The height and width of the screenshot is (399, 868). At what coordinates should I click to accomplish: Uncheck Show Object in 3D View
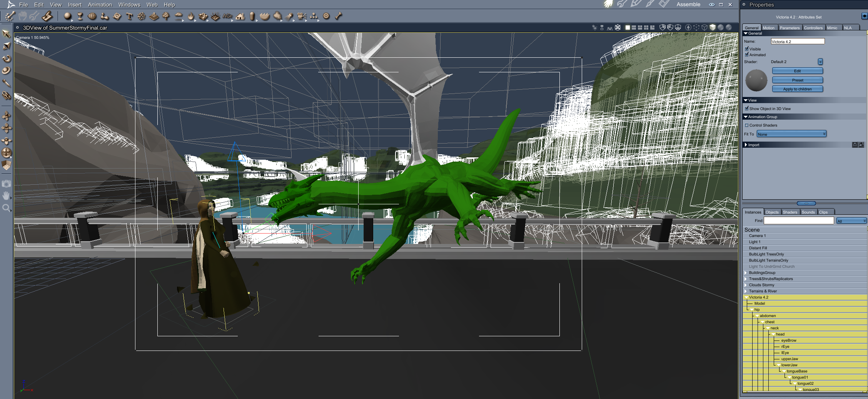point(747,109)
